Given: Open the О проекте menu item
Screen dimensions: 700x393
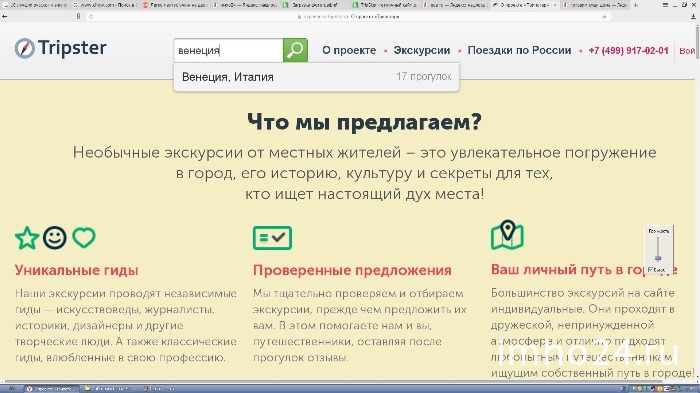Looking at the screenshot, I should coord(349,50).
